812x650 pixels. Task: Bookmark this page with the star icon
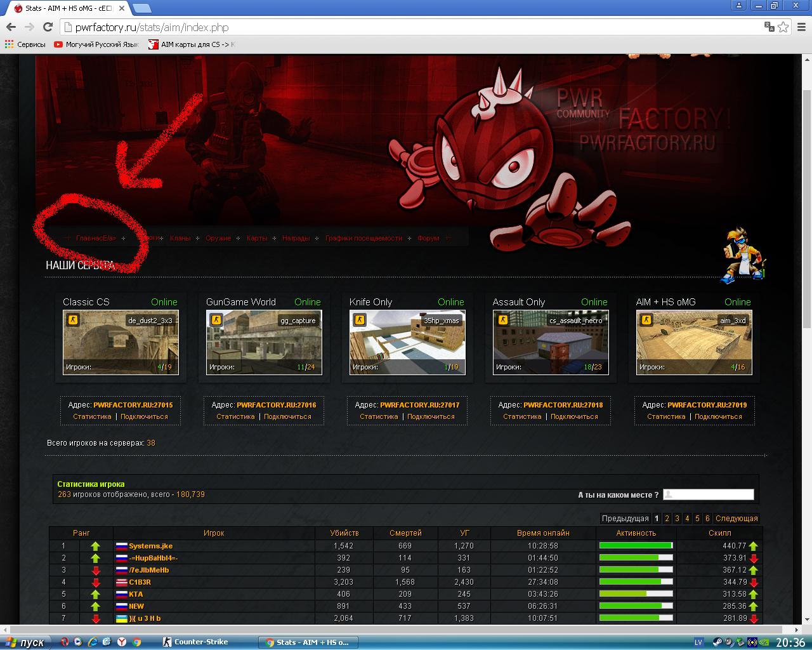[783, 27]
